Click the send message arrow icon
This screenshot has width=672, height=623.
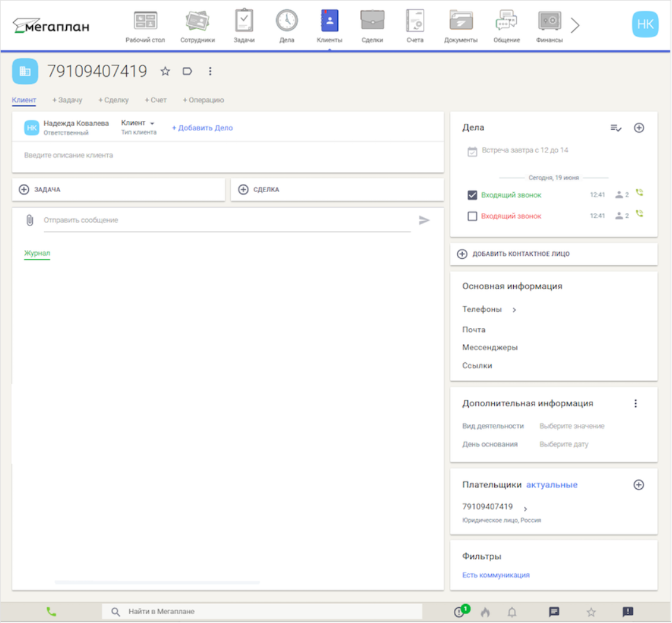[x=424, y=220]
